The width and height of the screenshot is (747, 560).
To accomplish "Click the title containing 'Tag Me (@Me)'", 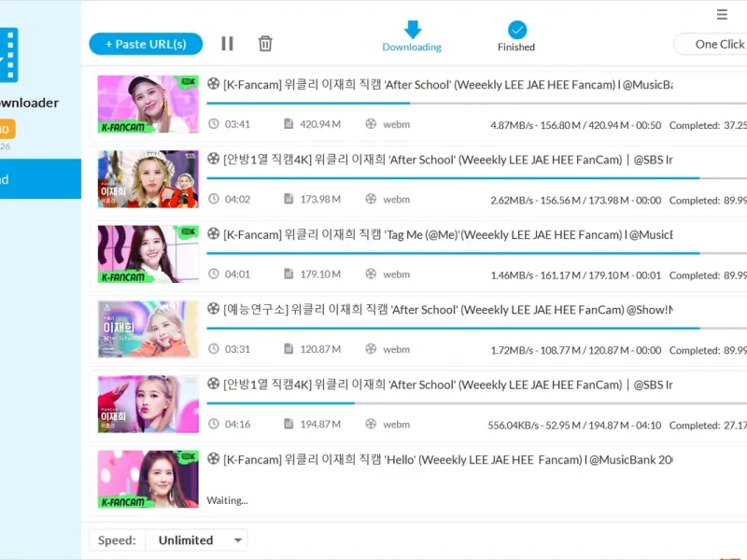I will click(448, 235).
